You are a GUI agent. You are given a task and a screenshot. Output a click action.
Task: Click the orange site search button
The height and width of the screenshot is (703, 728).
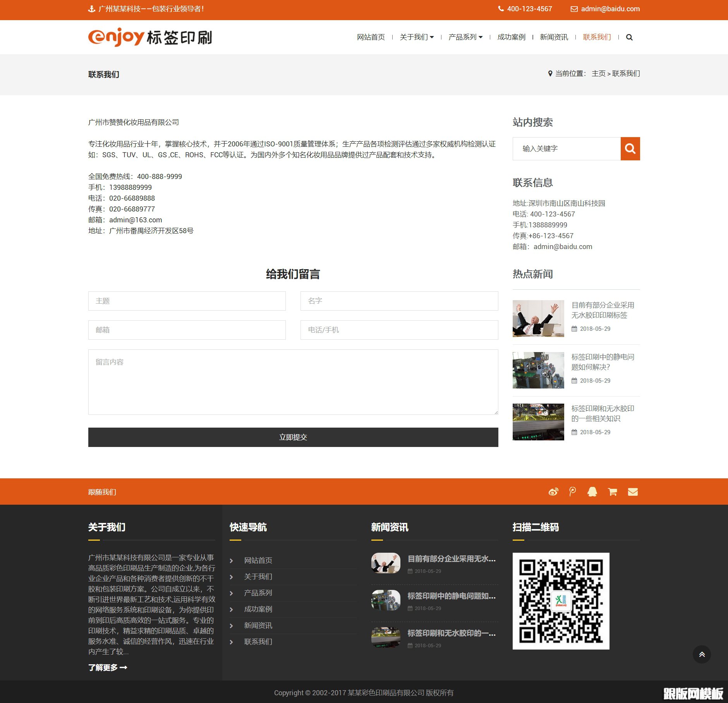(x=630, y=148)
